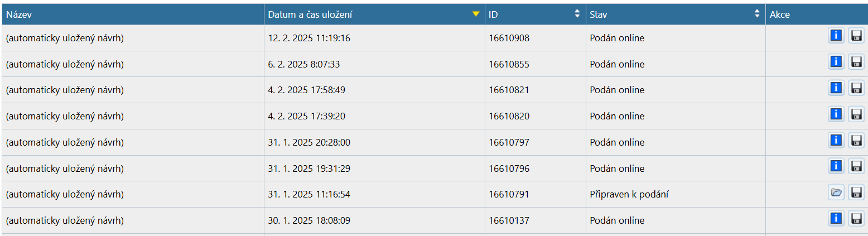This screenshot has width=868, height=236.
Task: Select the row with ID 16610821
Action: [509, 90]
